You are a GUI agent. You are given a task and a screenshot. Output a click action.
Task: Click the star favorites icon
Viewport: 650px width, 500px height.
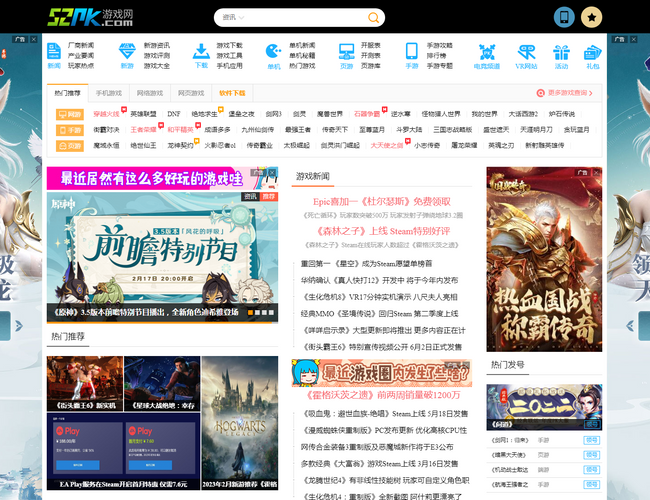620,17
